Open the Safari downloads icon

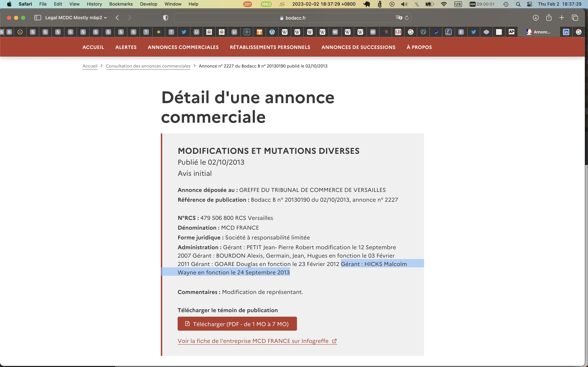(535, 18)
